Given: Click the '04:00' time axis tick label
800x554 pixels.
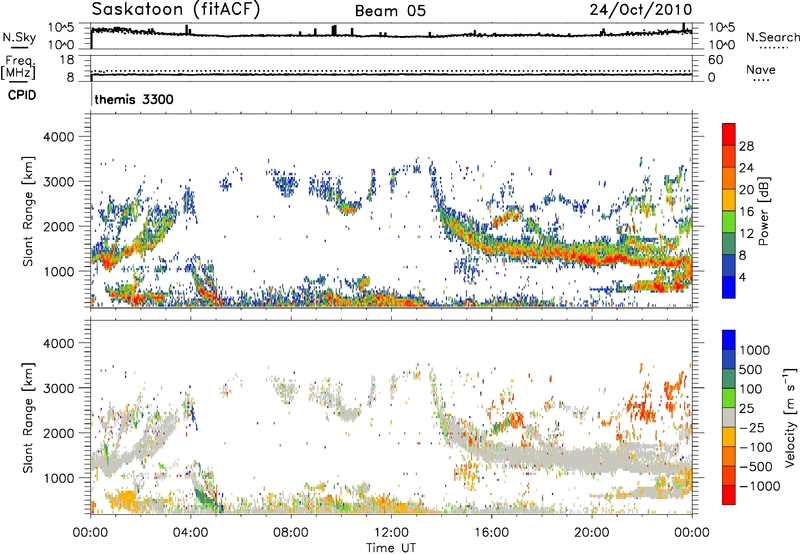Looking at the screenshot, I should coord(190,533).
